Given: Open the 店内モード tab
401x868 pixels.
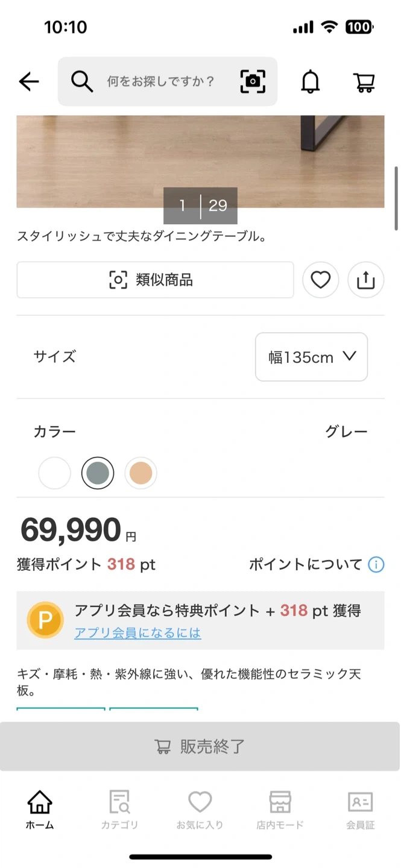Looking at the screenshot, I should tap(280, 810).
